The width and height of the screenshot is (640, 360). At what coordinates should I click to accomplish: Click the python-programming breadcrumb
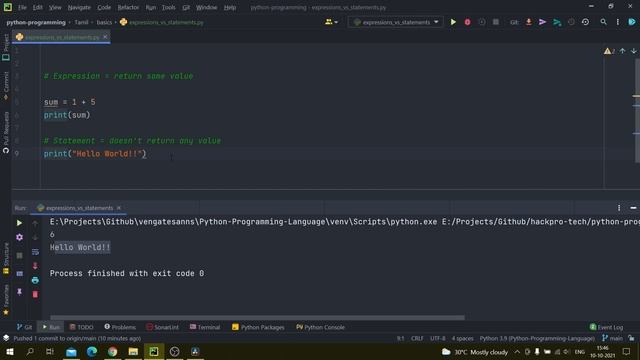pyautogui.click(x=36, y=22)
